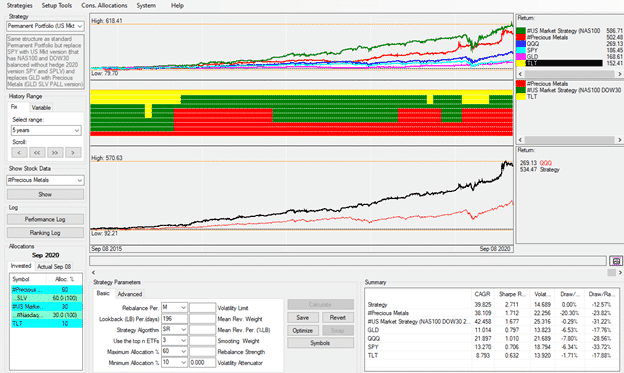
Task: Click the CAGR column header in Summary
Action: (482, 294)
